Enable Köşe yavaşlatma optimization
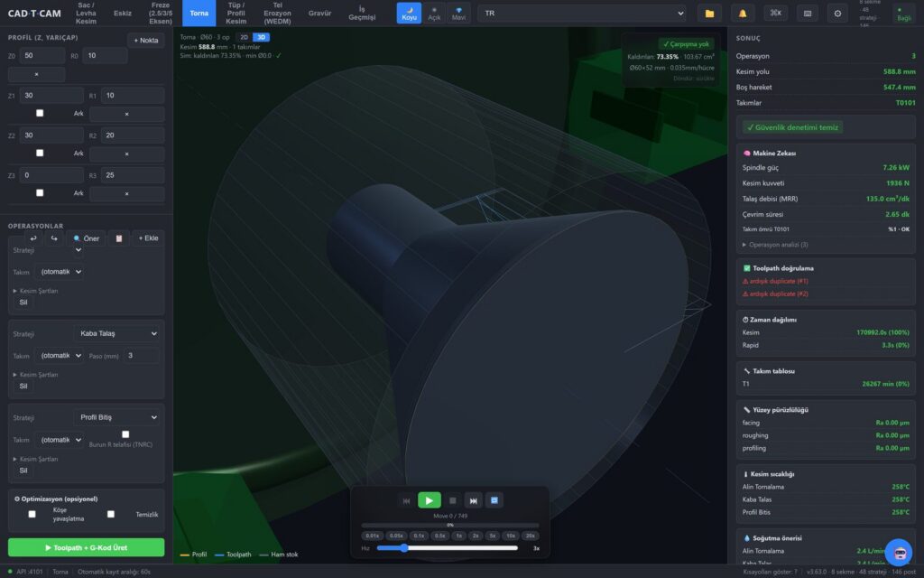This screenshot has width=924, height=578. pos(32,514)
